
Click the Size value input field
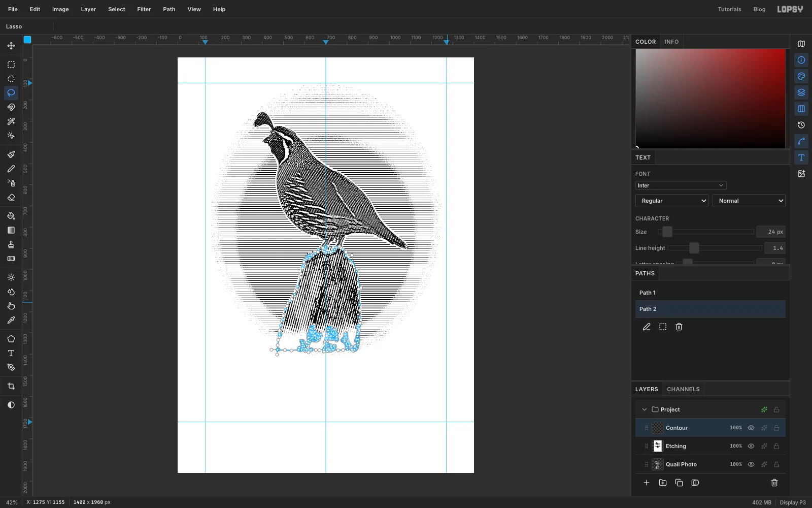coord(770,232)
